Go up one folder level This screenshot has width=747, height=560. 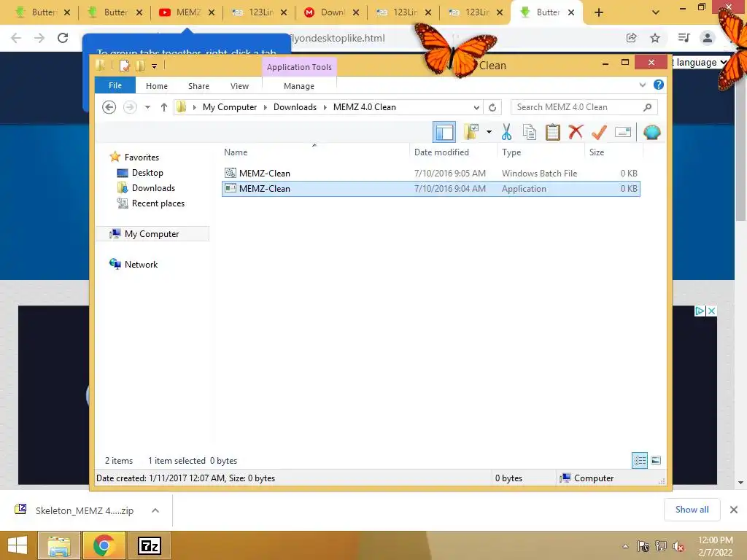point(164,107)
